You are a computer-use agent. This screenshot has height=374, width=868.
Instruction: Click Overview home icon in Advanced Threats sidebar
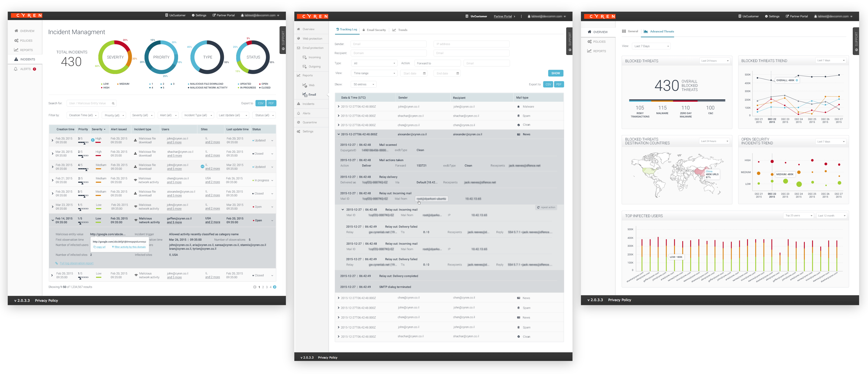589,32
